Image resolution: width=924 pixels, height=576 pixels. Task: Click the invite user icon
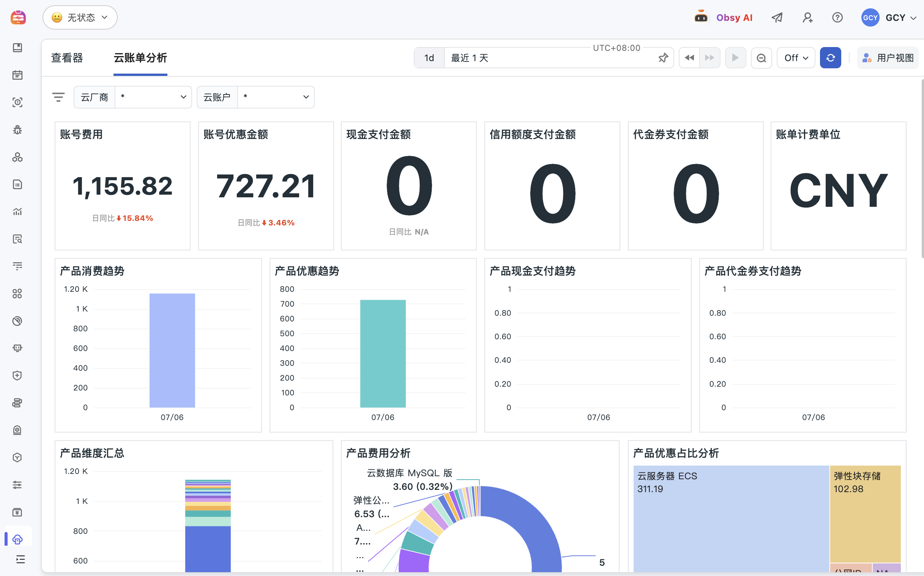[807, 17]
